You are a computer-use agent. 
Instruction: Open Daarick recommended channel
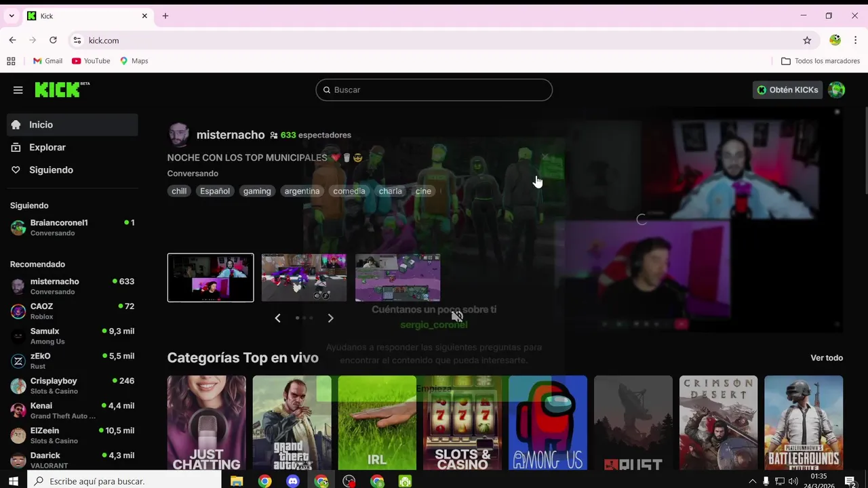coord(73,460)
